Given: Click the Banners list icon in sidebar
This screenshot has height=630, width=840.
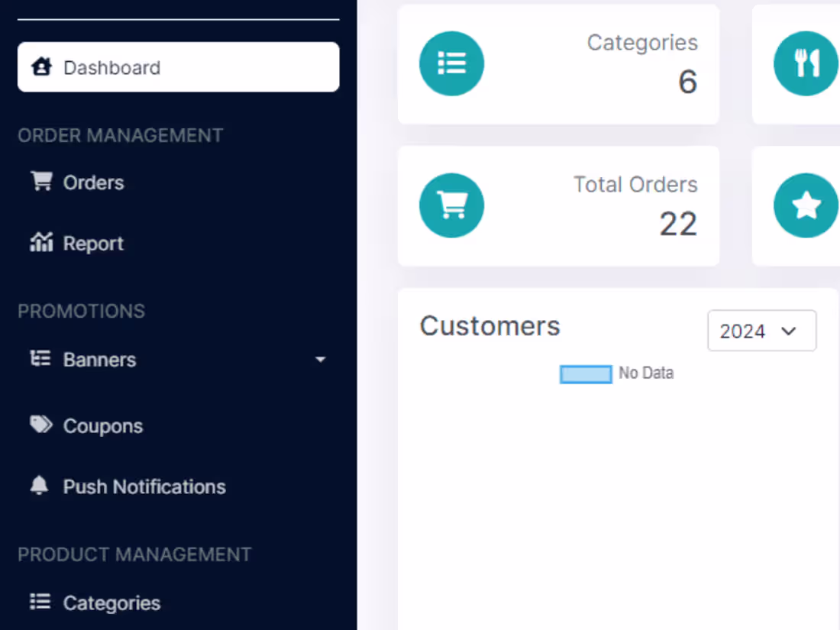Looking at the screenshot, I should coord(40,358).
